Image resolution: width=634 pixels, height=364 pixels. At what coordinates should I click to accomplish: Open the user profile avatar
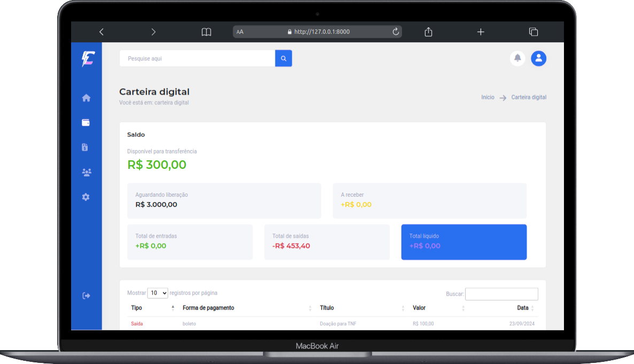coord(538,58)
